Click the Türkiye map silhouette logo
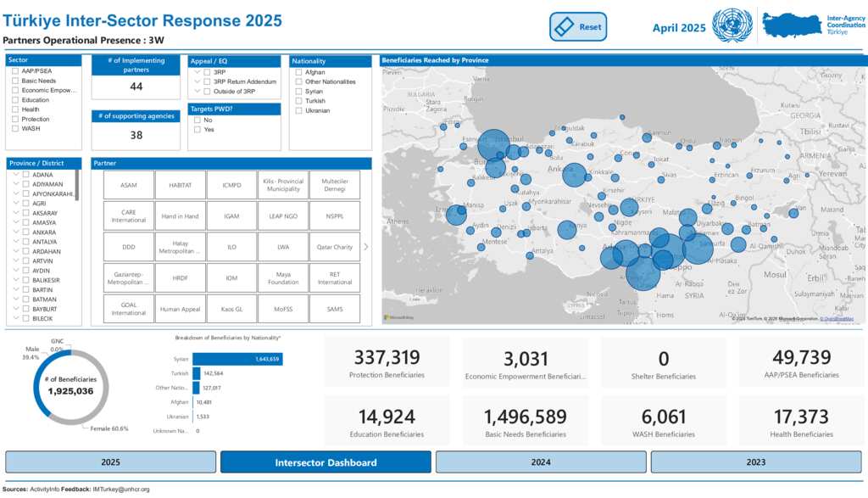This screenshot has width=868, height=498. (x=793, y=25)
